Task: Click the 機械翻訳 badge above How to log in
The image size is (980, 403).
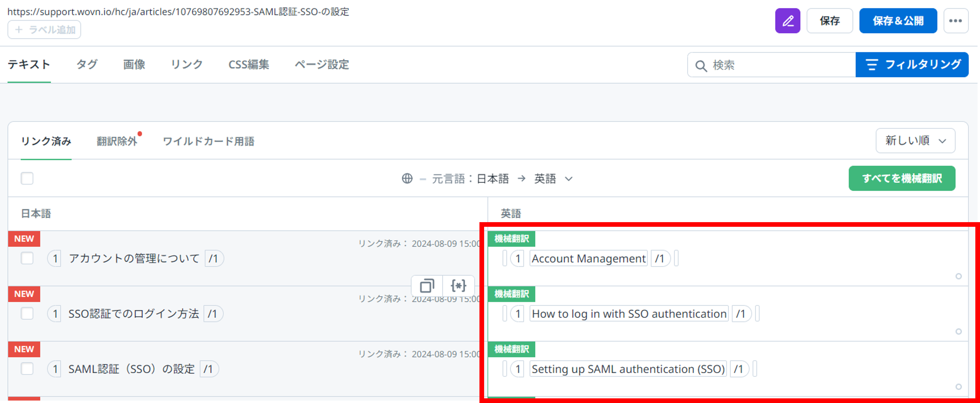Action: pos(511,294)
